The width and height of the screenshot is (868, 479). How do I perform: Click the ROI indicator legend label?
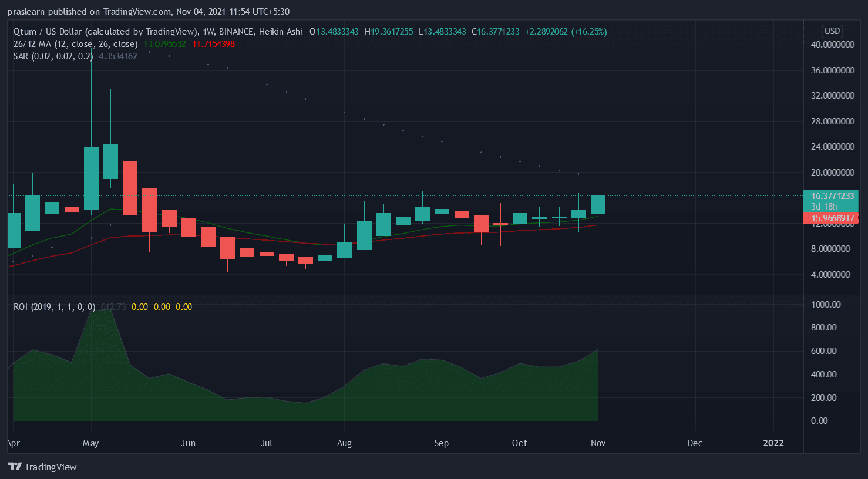(x=54, y=307)
